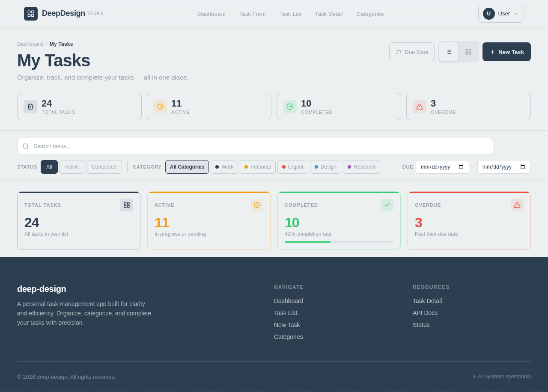This screenshot has height=392, width=548.
Task: Filter by Personal category
Action: click(258, 167)
